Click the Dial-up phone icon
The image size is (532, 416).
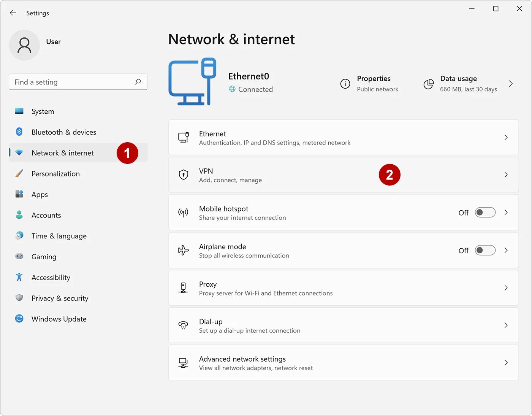click(x=184, y=325)
